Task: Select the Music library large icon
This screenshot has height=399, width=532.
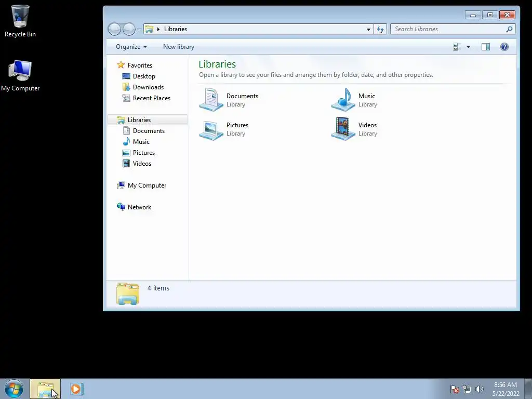Action: point(343,100)
